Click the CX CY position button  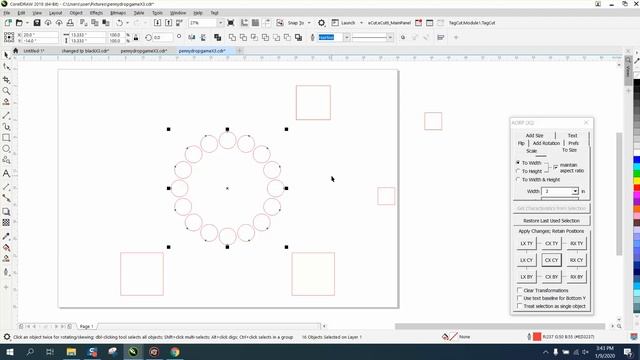tap(551, 260)
